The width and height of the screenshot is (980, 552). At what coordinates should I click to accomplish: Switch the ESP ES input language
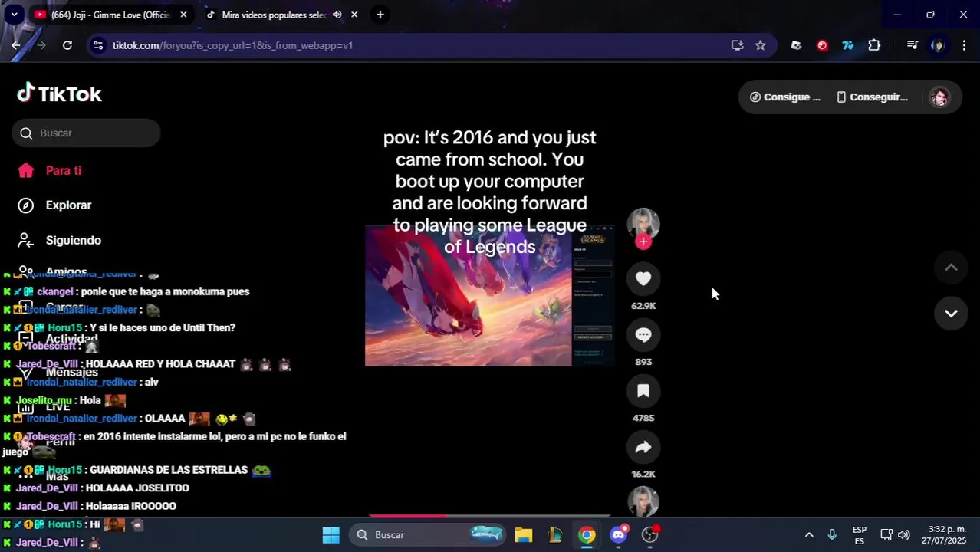pos(859,535)
